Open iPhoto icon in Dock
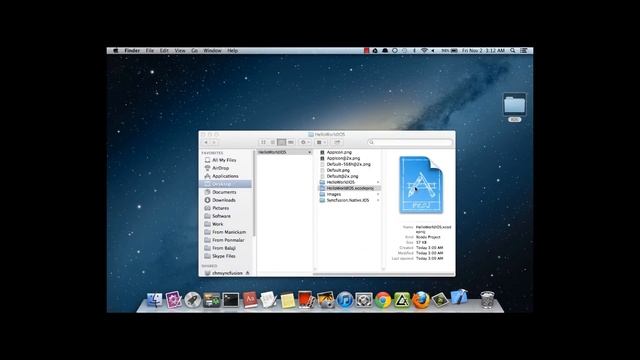The height and width of the screenshot is (360, 640). point(326,300)
